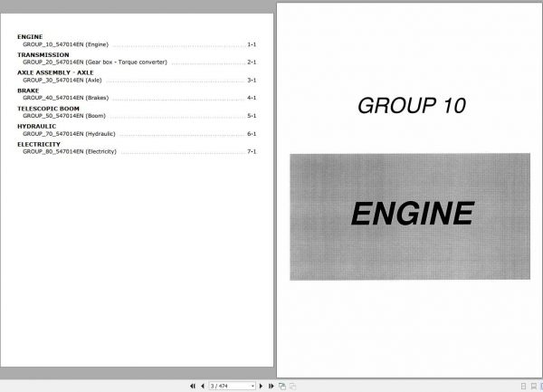Jump to the last page
543x392 pixels.
point(271,386)
